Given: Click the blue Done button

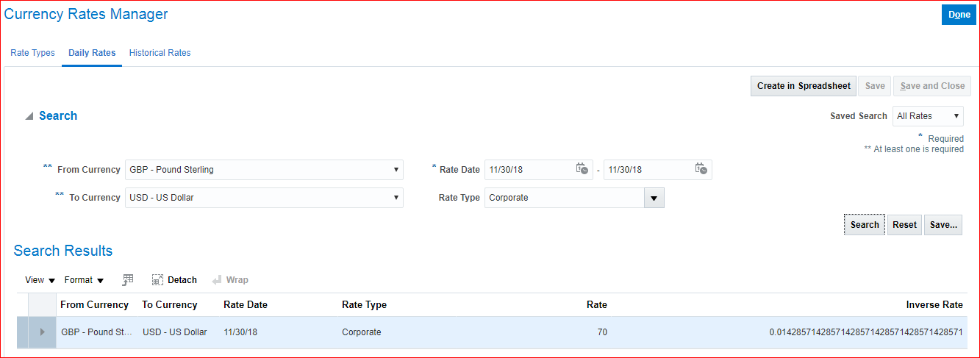Looking at the screenshot, I should coord(959,15).
